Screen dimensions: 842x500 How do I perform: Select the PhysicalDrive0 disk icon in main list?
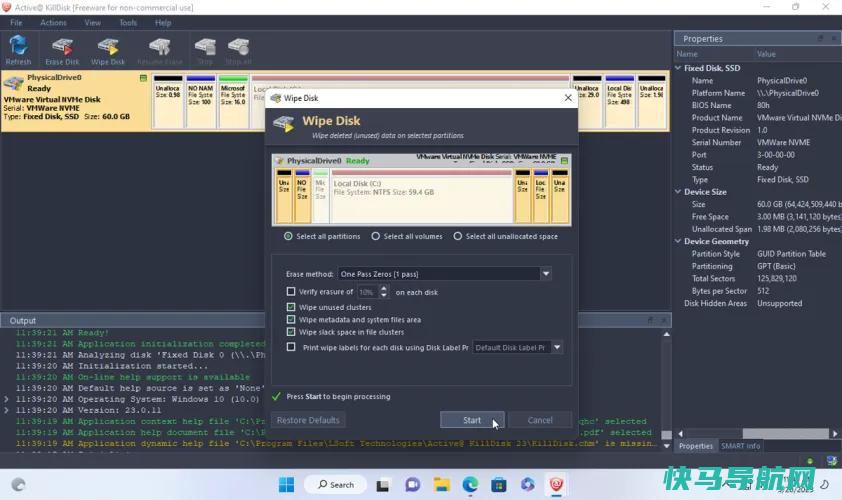pyautogui.click(x=13, y=83)
